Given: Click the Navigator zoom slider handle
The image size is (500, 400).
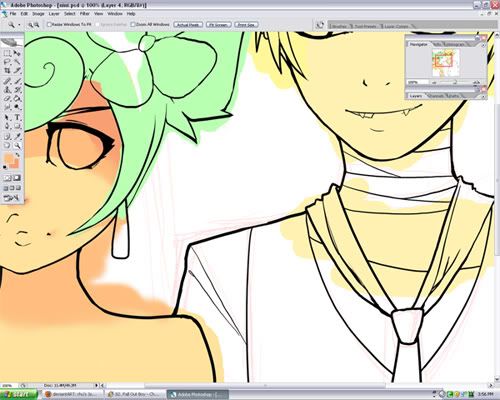Looking at the screenshot, I should point(455,82).
